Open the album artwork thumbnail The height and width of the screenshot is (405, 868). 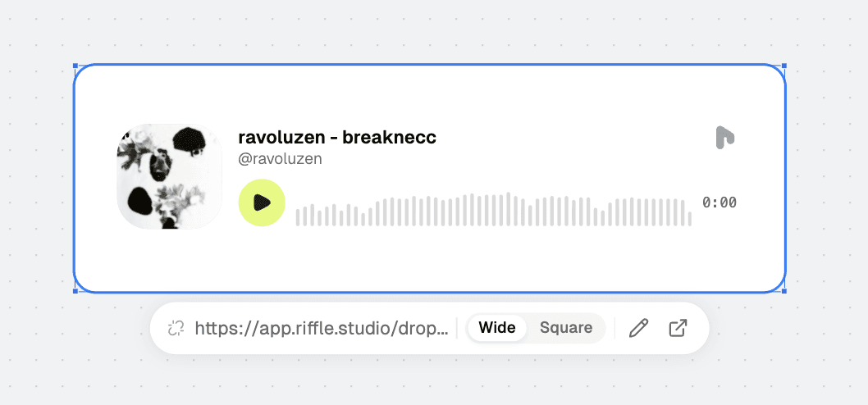coord(169,176)
